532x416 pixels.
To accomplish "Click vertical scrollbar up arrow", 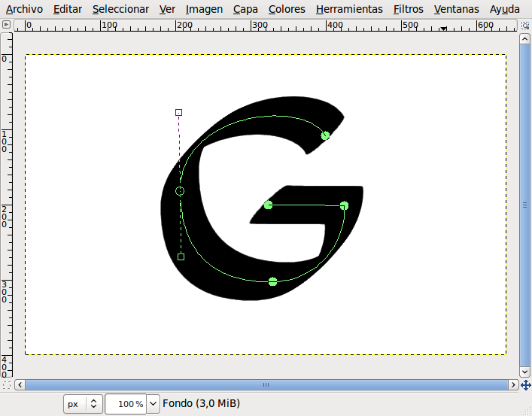I will (x=524, y=39).
